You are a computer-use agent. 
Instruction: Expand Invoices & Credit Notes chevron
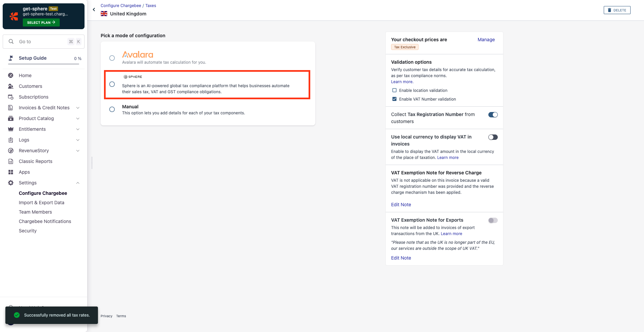78,108
